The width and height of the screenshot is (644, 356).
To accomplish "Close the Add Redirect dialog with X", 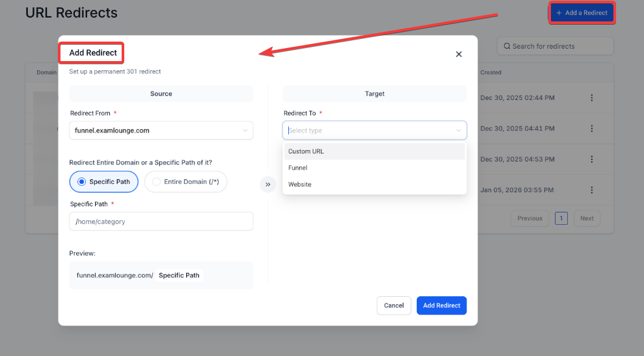I will 459,55.
